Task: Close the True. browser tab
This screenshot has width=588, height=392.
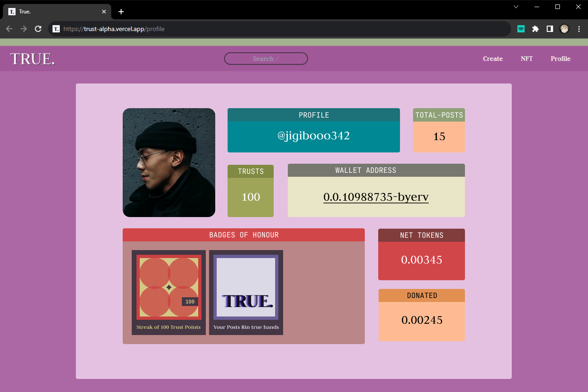Action: pos(104,12)
